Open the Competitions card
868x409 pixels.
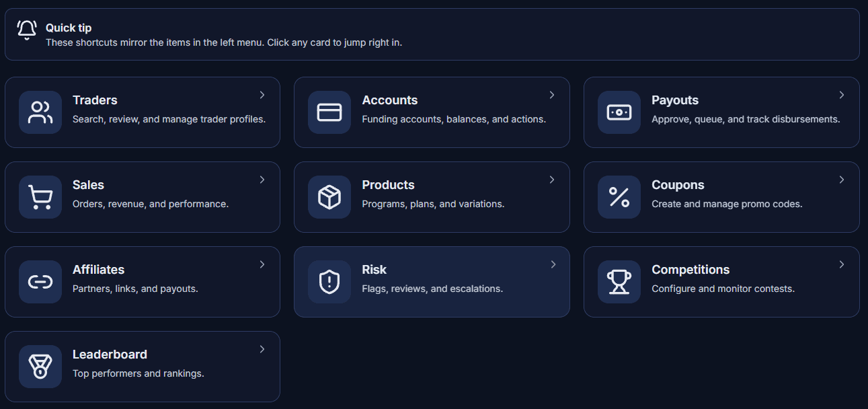coord(721,281)
